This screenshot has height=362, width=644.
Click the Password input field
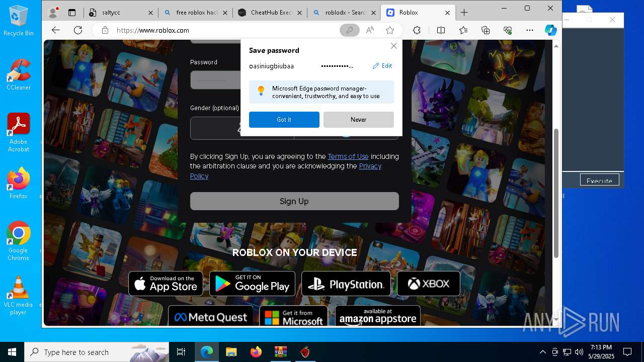pyautogui.click(x=215, y=80)
